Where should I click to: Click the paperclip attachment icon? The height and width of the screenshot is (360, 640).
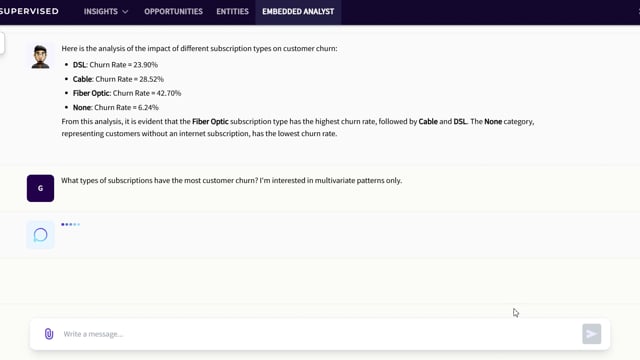tap(49, 334)
